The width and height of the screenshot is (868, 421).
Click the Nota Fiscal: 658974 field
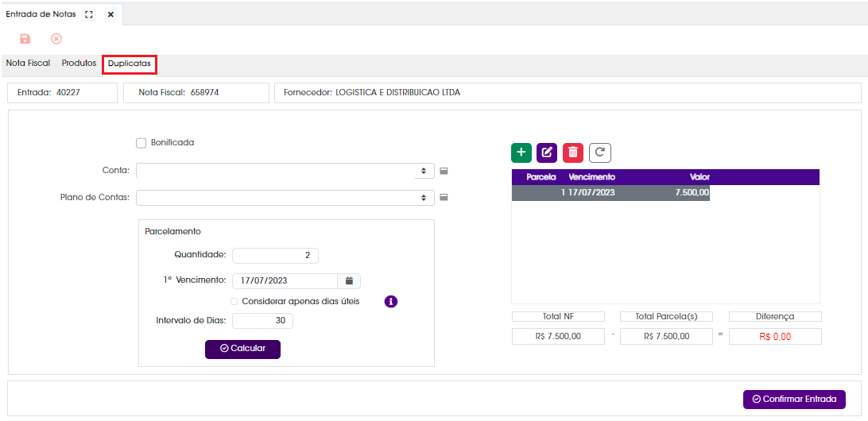(x=196, y=93)
